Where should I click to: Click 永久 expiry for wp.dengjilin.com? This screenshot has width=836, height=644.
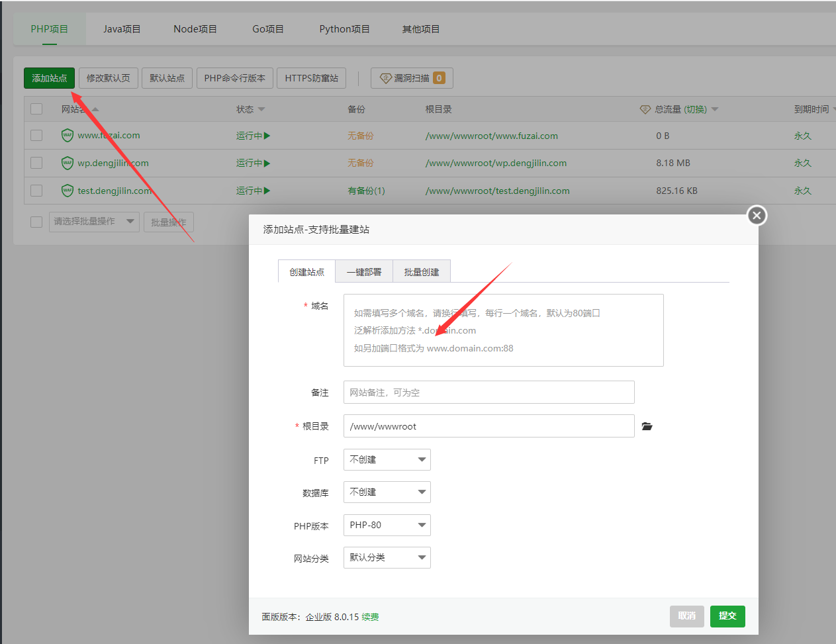click(x=803, y=163)
